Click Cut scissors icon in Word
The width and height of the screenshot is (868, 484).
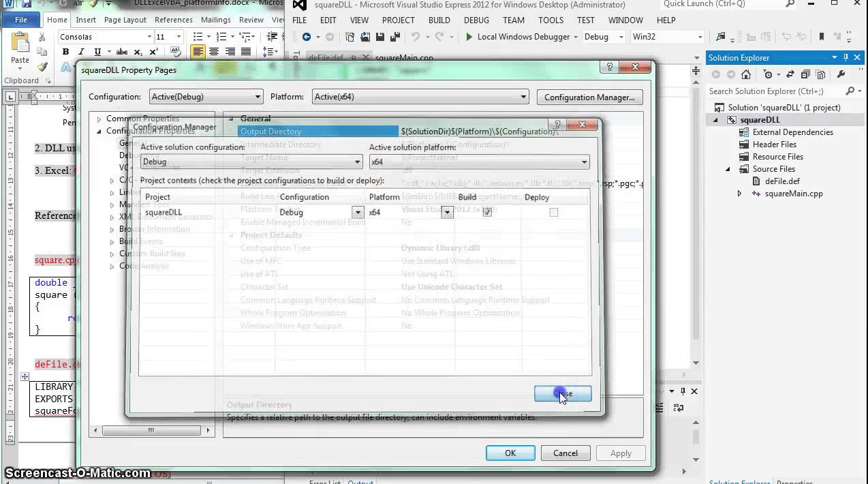tap(42, 37)
